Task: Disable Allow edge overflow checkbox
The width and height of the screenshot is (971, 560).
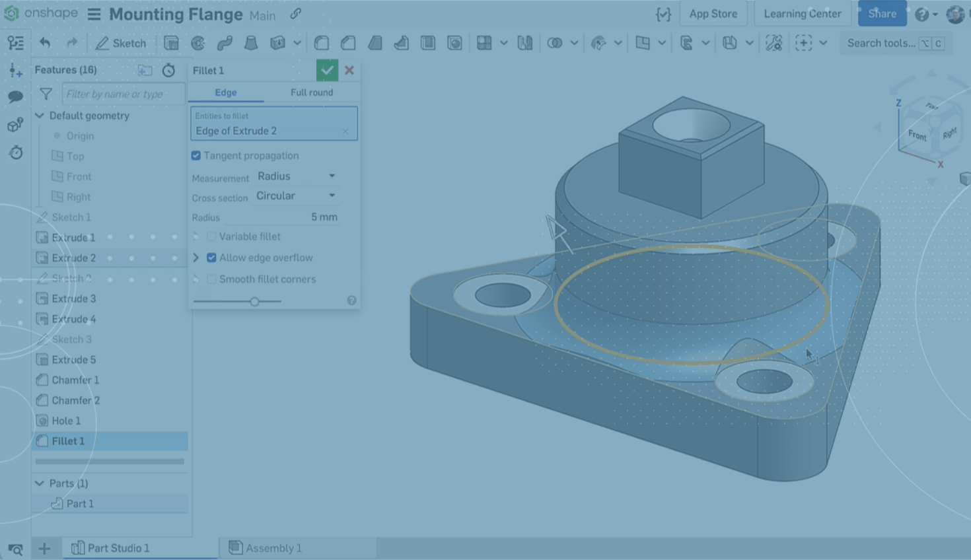Action: coord(211,258)
